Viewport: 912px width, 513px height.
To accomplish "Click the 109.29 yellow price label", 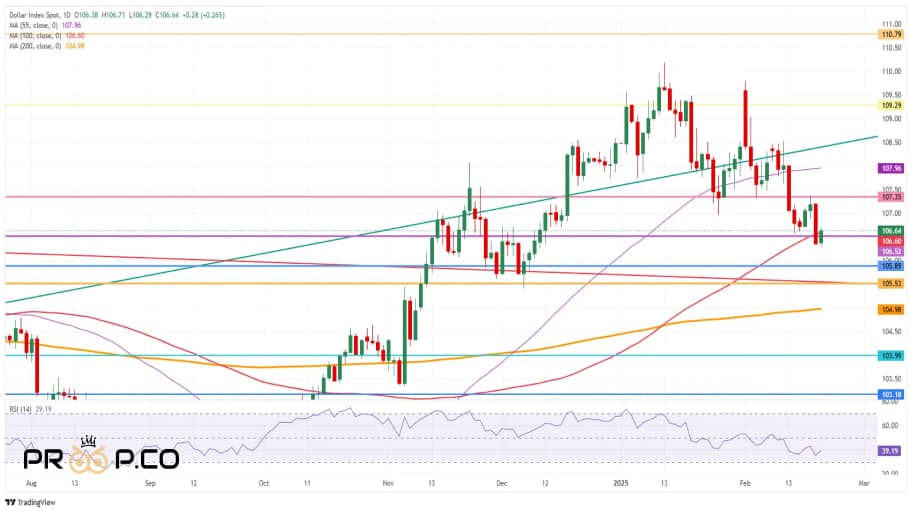I will 891,105.
